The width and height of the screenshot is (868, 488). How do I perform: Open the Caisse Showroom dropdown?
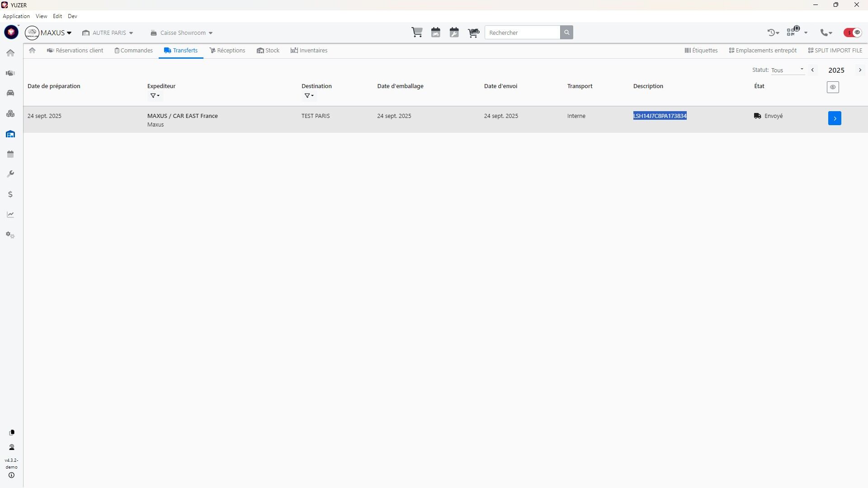coord(182,33)
